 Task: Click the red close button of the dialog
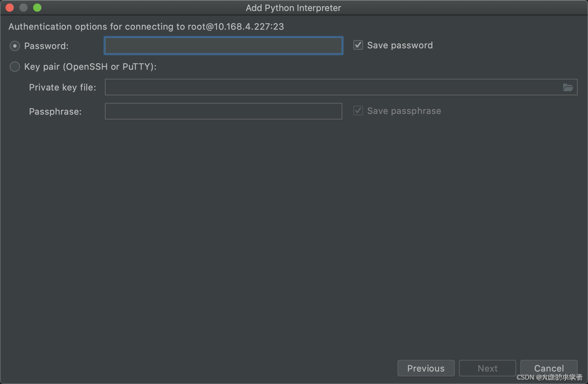coord(9,7)
